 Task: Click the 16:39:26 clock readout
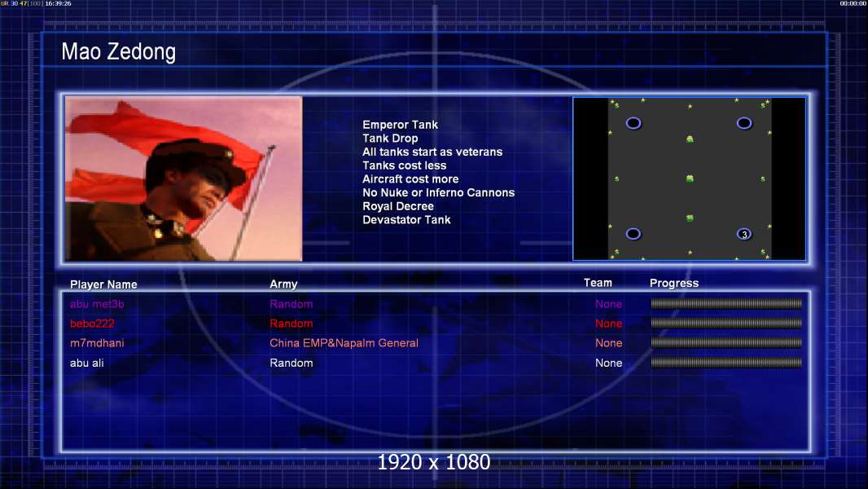[x=58, y=3]
